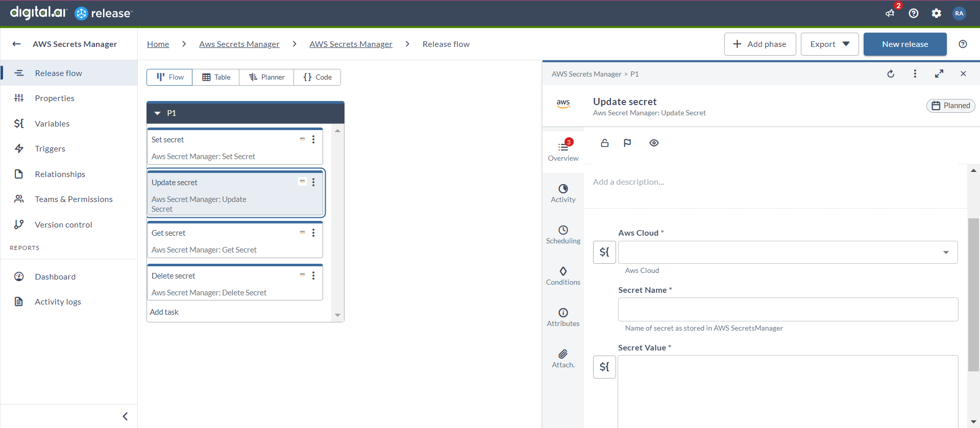
Task: Refresh the task panel
Action: tap(891, 74)
